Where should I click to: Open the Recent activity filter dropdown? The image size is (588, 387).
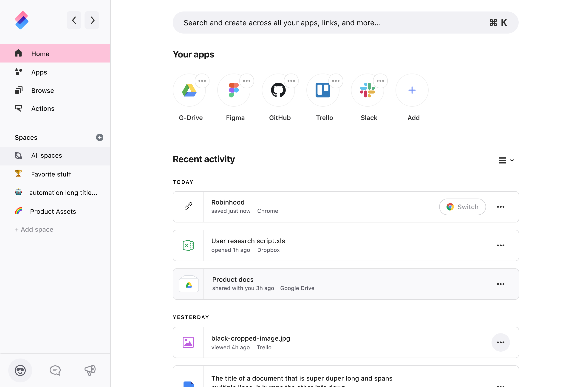pyautogui.click(x=506, y=160)
